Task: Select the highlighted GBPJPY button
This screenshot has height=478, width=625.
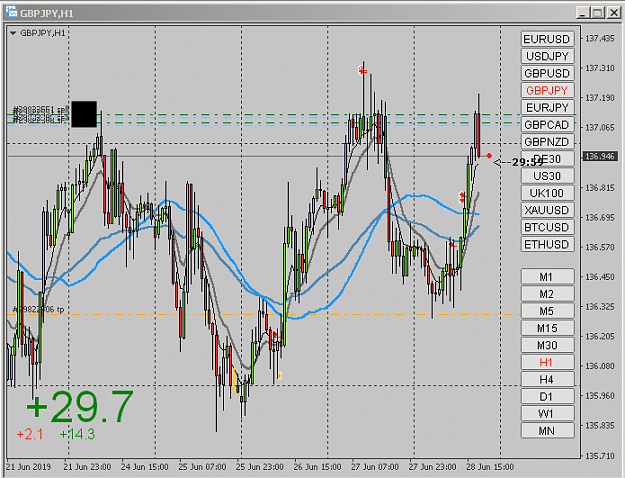Action: 547,90
